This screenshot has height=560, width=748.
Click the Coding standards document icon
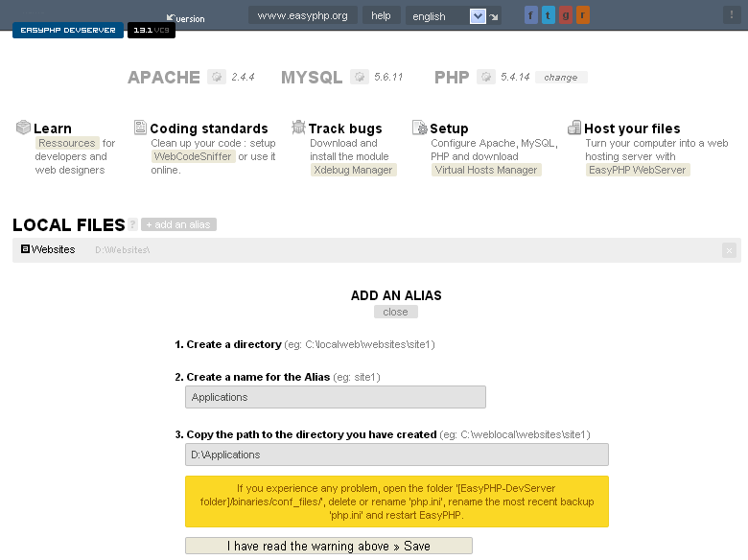pos(140,127)
